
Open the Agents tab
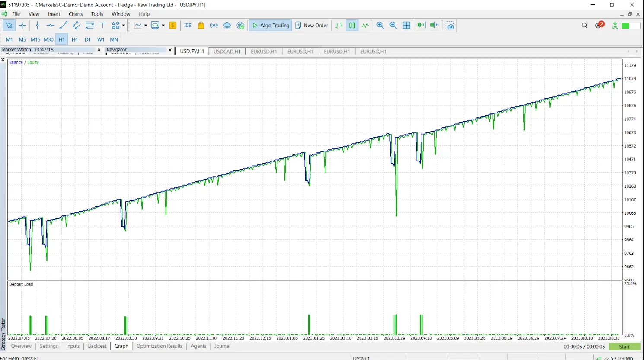(198, 346)
